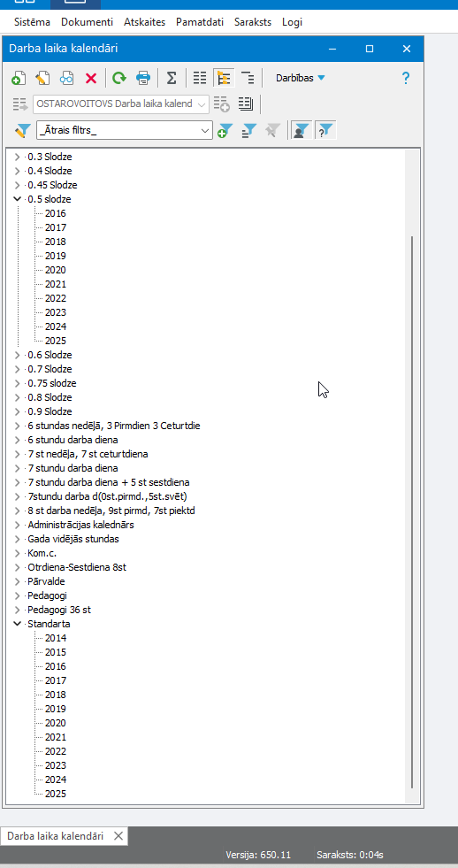Expand the 0.45 Slodze node

[x=17, y=185]
